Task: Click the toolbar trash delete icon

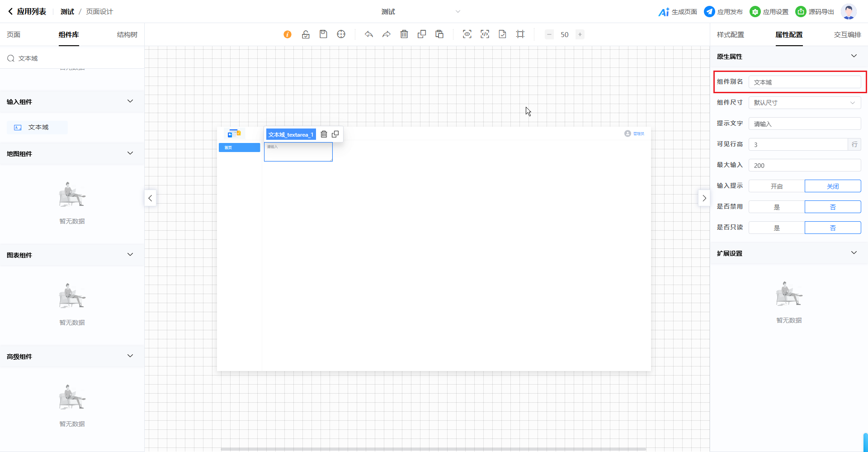Action: pyautogui.click(x=404, y=34)
